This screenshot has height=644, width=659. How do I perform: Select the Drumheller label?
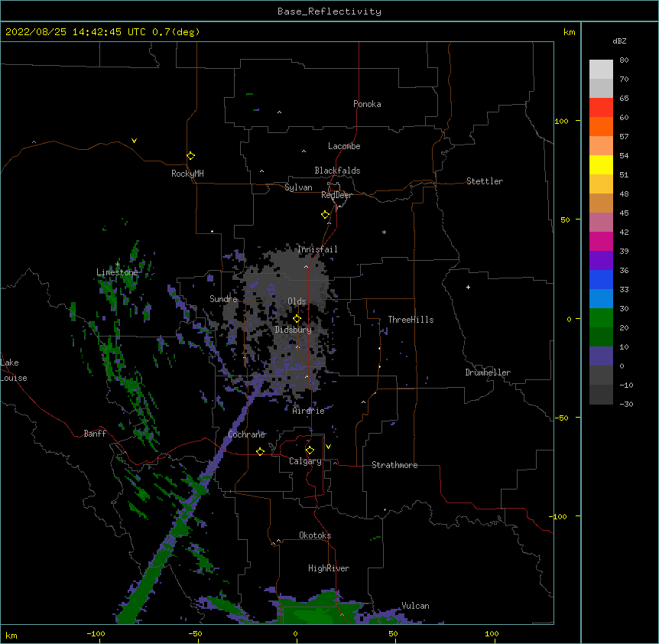point(488,372)
